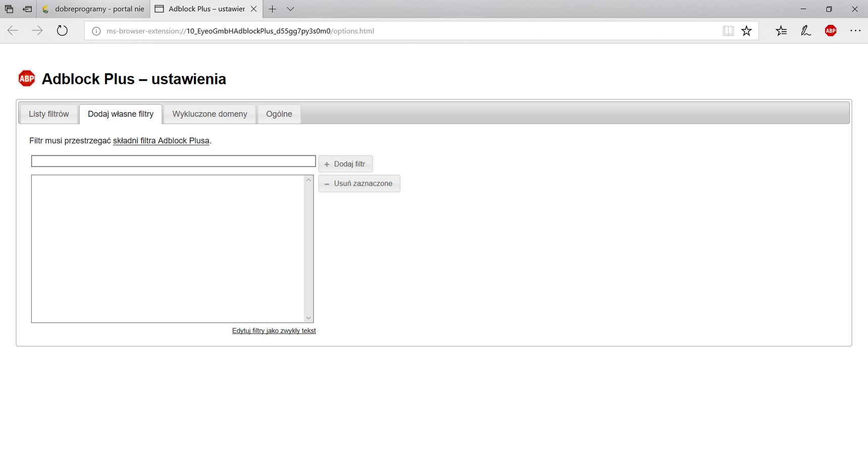
Task: Click the custom filter text input
Action: [x=174, y=161]
